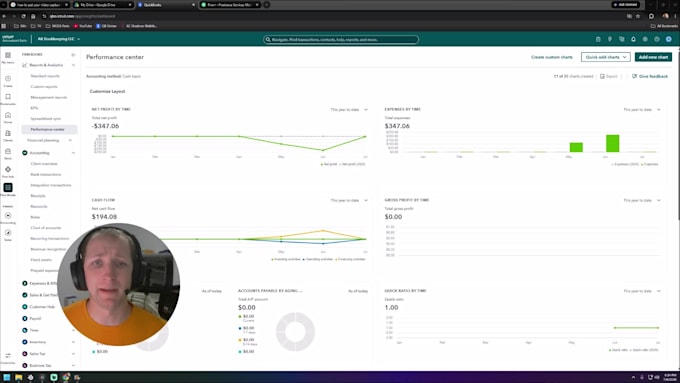Click the Payroll round icon in sidebar
The height and width of the screenshot is (383, 680).
pyautogui.click(x=25, y=318)
